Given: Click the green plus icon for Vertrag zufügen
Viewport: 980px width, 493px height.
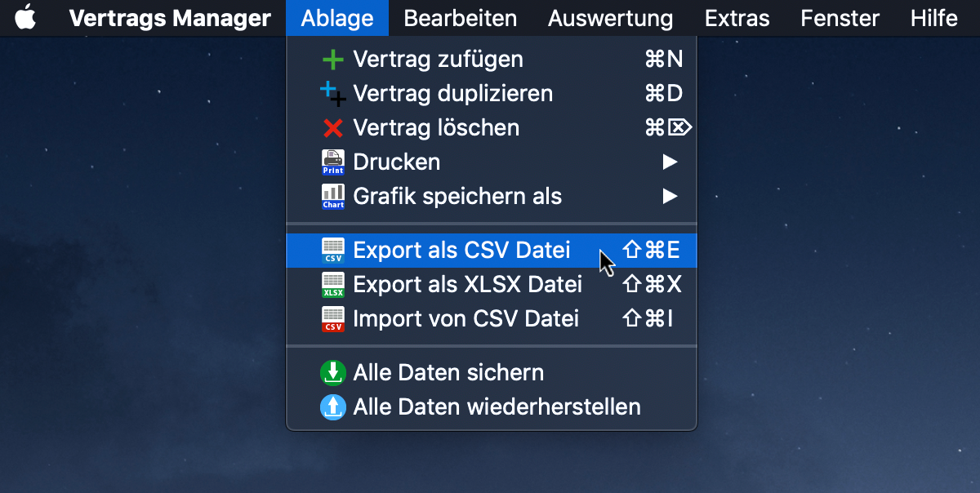Looking at the screenshot, I should pyautogui.click(x=332, y=60).
